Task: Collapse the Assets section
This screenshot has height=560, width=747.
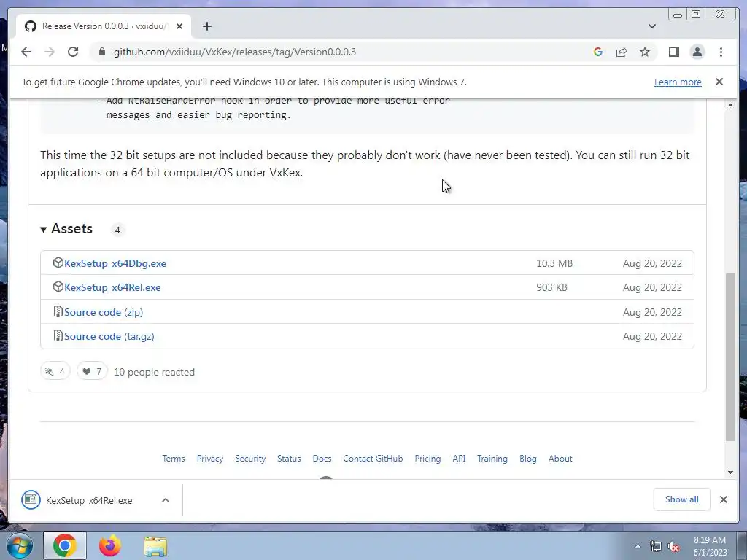Action: [66, 229]
